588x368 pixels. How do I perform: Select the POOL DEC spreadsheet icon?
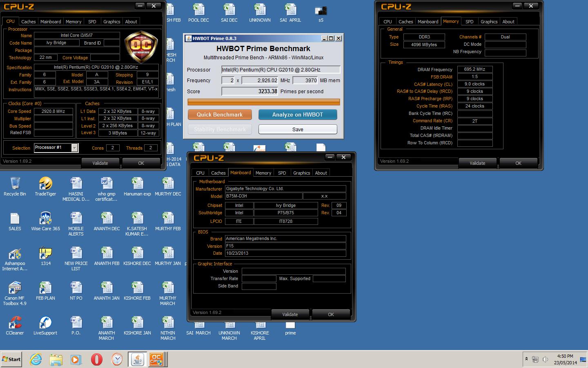198,13
